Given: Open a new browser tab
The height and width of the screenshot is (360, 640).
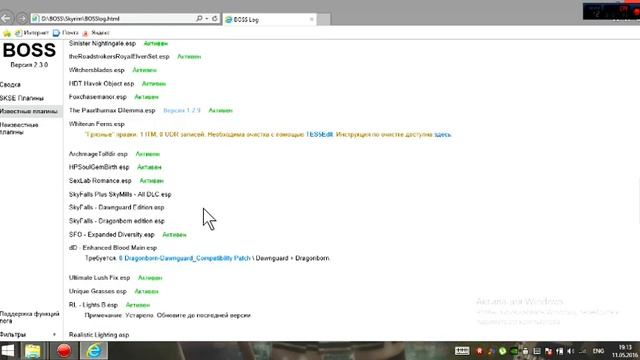Looking at the screenshot, I should [324, 19].
